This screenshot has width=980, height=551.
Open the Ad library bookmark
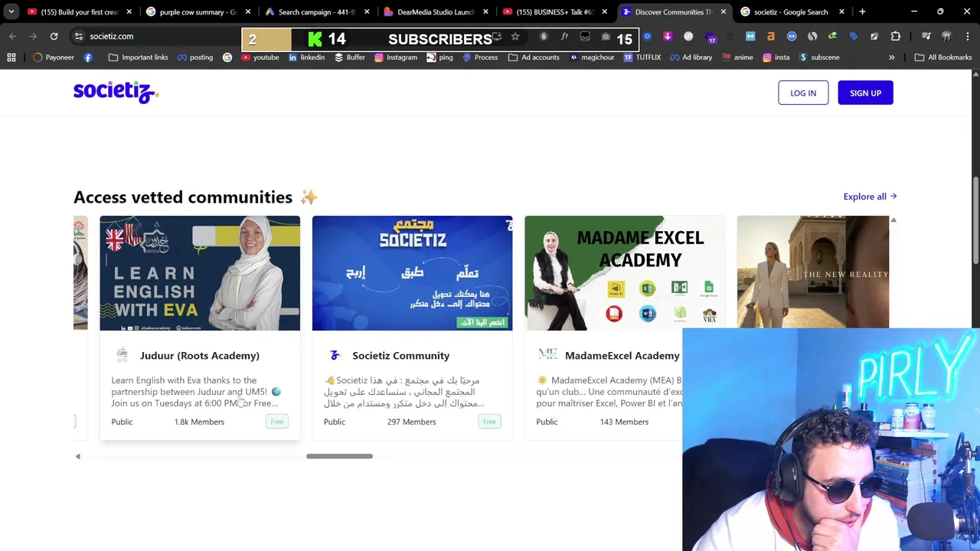coord(691,57)
